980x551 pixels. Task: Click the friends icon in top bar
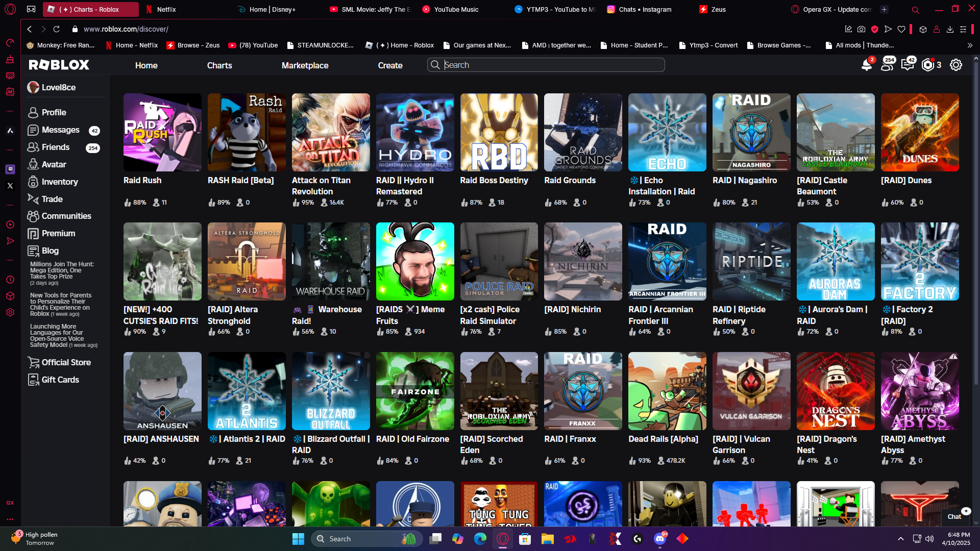click(x=887, y=65)
